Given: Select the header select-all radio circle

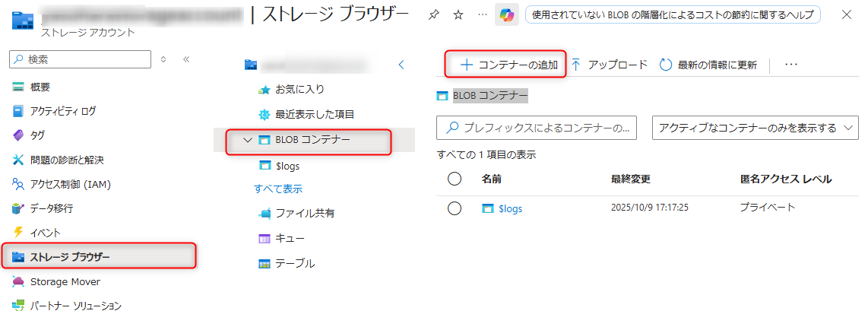Looking at the screenshot, I should (x=455, y=179).
